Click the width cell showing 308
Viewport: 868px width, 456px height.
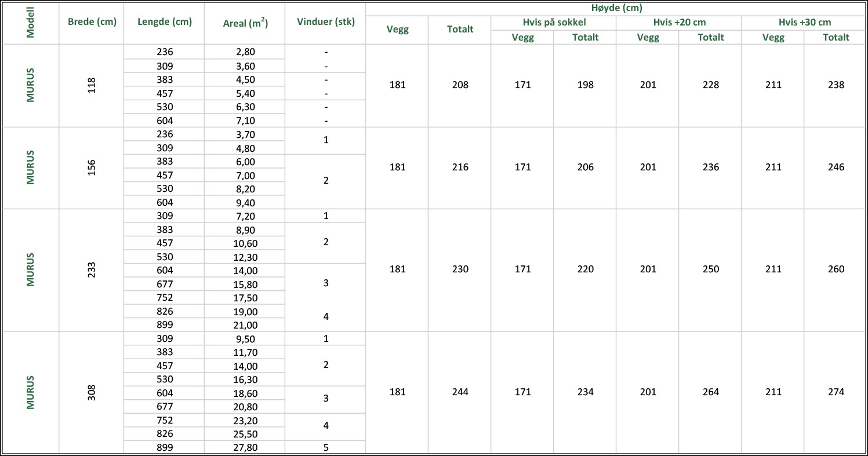coord(92,392)
